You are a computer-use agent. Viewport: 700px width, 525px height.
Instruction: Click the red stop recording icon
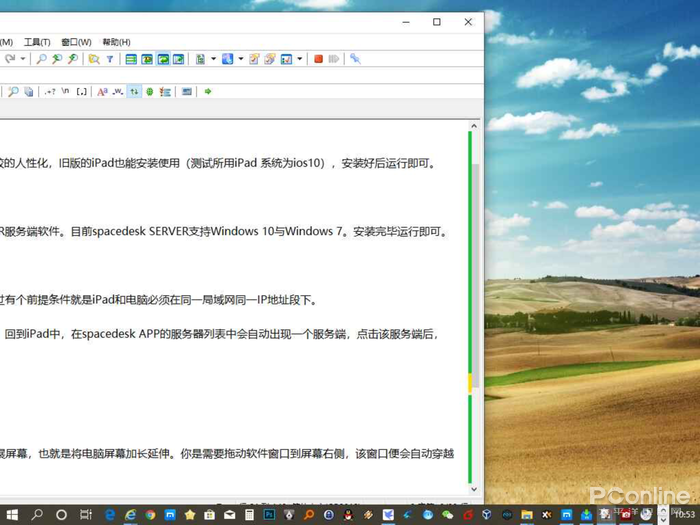pyautogui.click(x=318, y=60)
